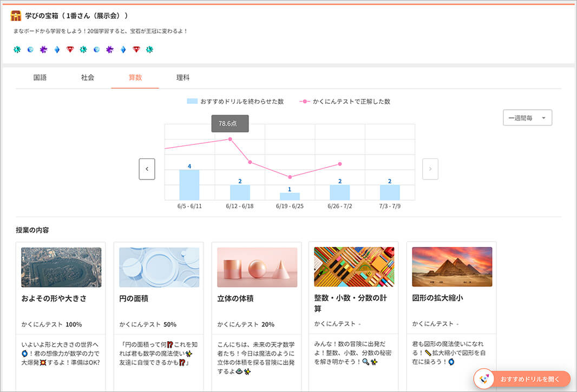Select the first teal gem in the reward row
Viewport: 577px width, 392px height.
click(x=17, y=49)
